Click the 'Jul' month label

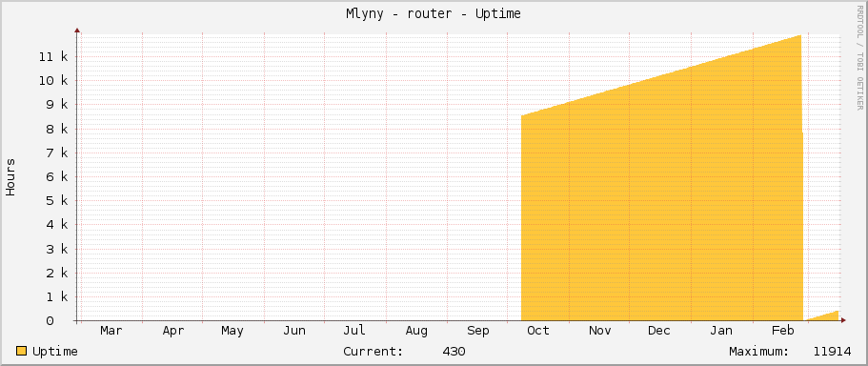pos(353,331)
